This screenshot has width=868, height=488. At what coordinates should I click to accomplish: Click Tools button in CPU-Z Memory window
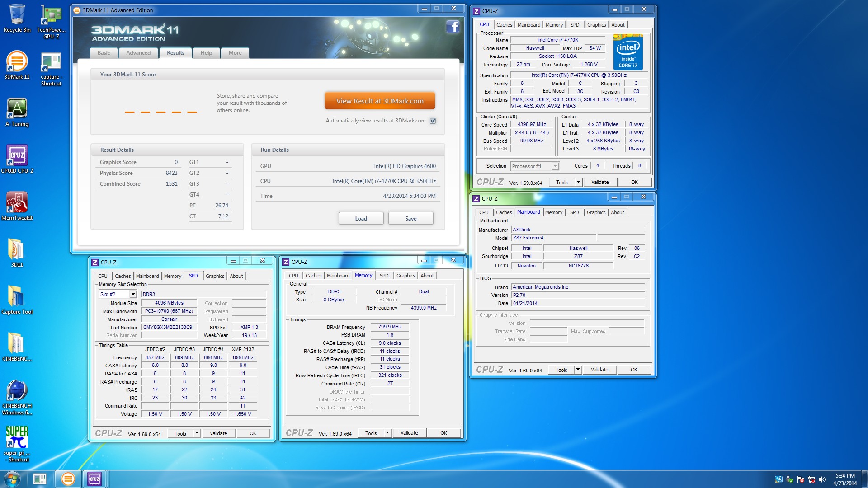point(371,433)
